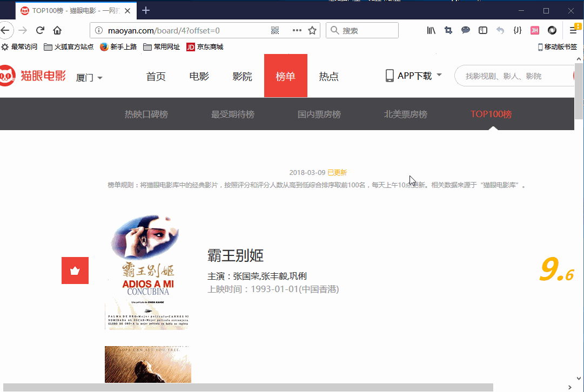584x392 pixels.
Task: Click 上映时间：1993-01-01(中国香港) text
Action: point(273,289)
